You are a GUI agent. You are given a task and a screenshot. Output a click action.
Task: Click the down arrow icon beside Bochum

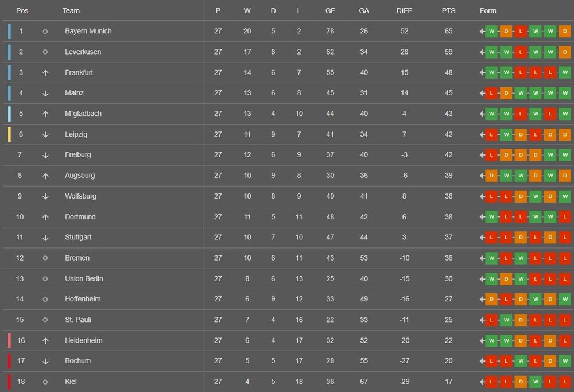(45, 361)
